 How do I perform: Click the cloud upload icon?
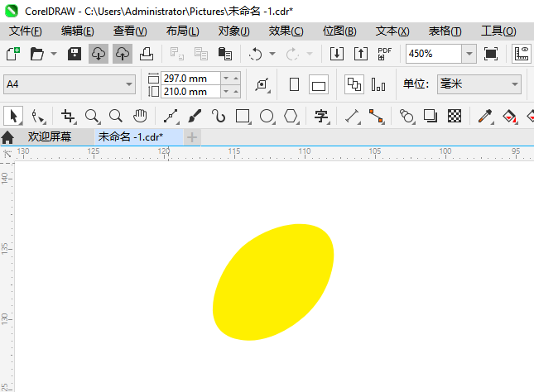123,54
